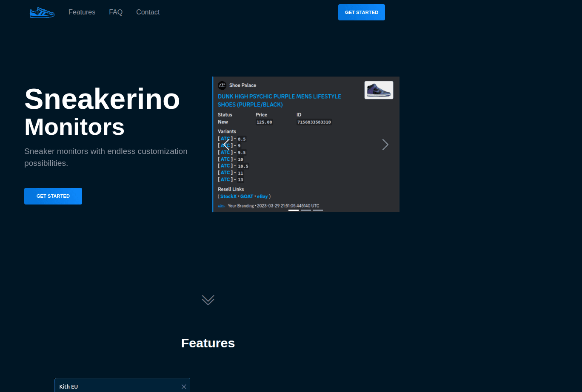Screen dimensions: 582x392
Task: Click the eBay resell link
Action: point(262,196)
